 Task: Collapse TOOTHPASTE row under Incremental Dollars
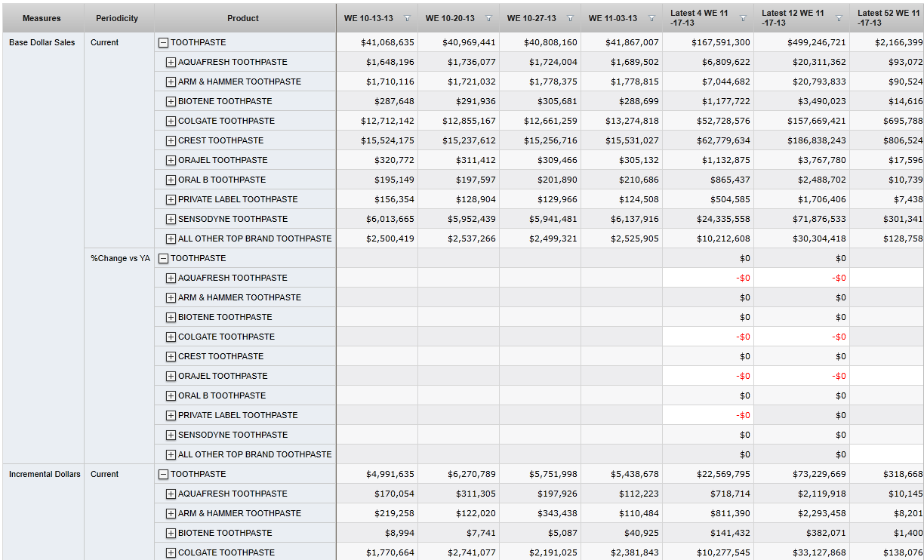[163, 475]
